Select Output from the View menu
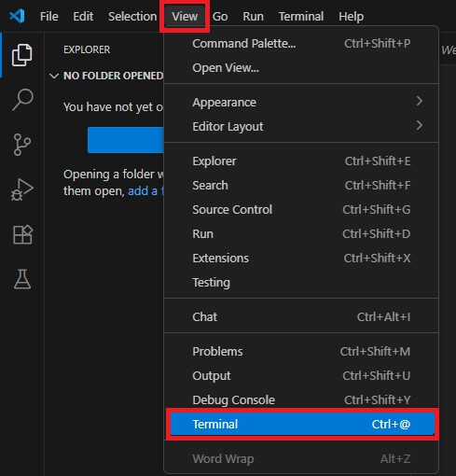 pyautogui.click(x=301, y=375)
